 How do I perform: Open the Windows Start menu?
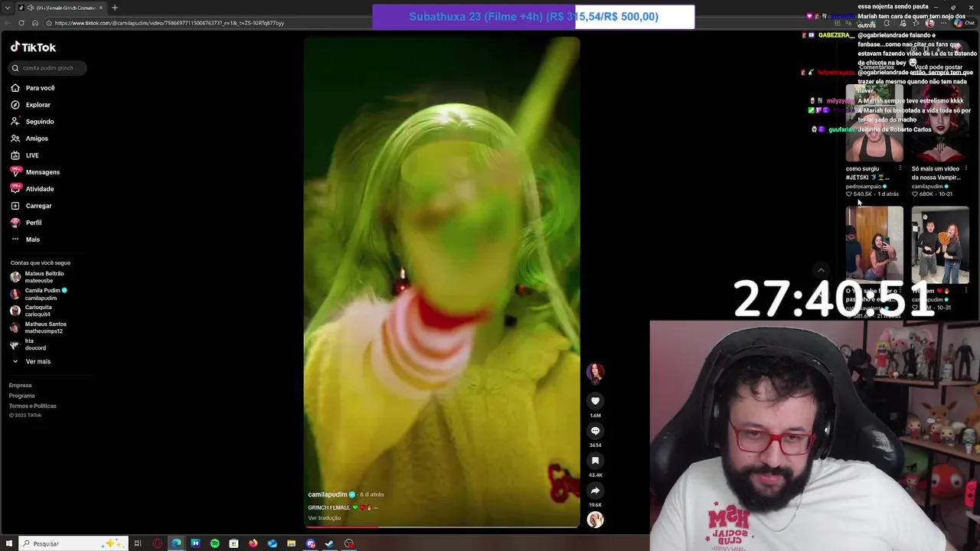(9, 543)
